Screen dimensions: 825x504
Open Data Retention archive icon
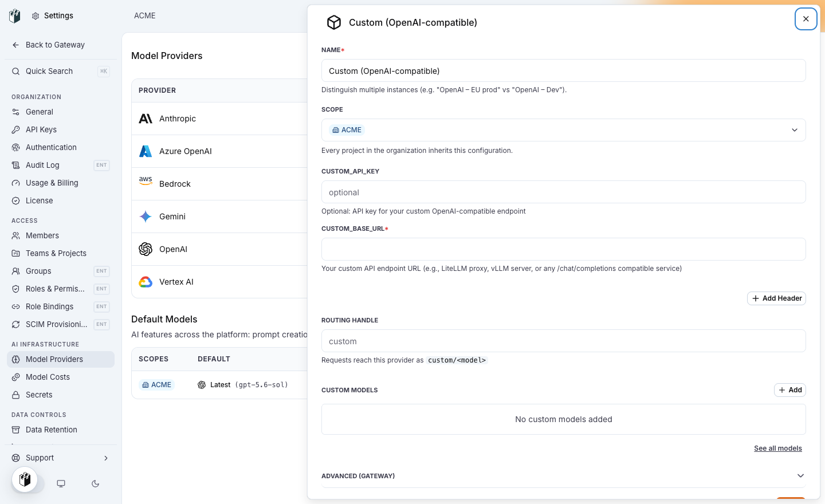tap(16, 430)
